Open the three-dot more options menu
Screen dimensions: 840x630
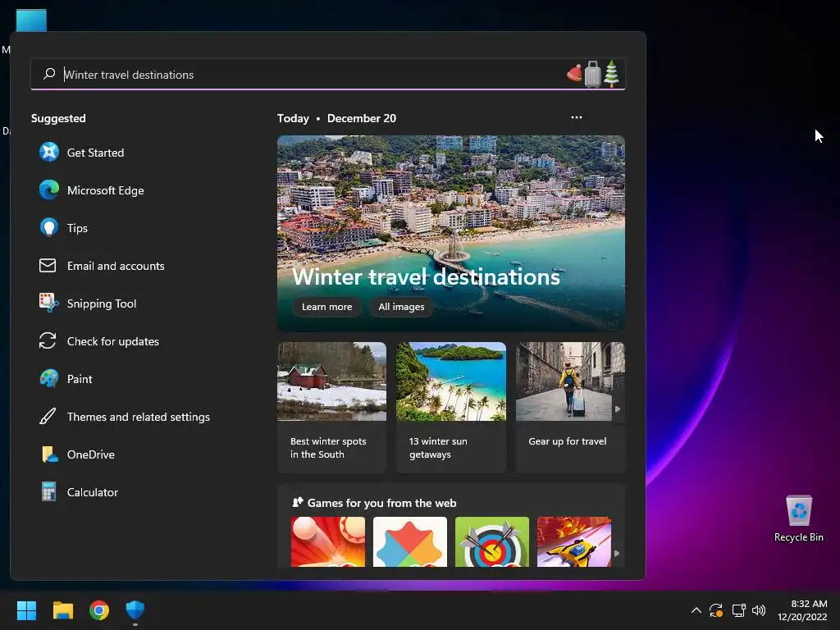pos(577,117)
